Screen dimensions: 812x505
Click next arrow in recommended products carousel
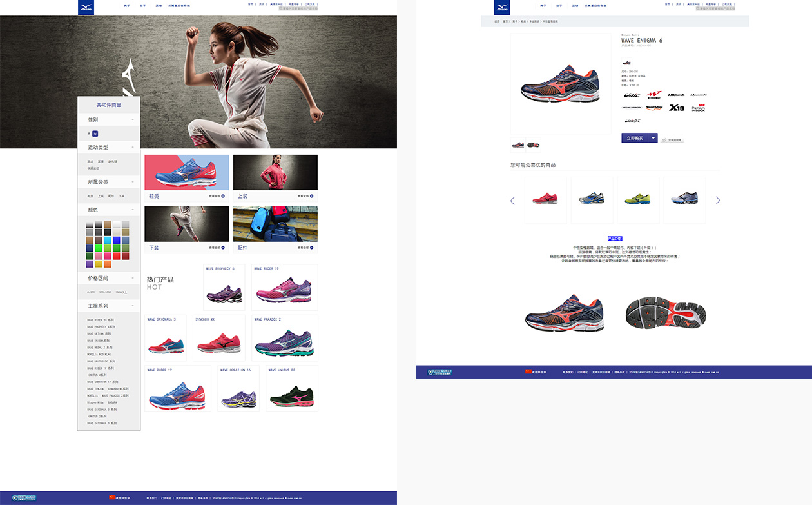718,201
